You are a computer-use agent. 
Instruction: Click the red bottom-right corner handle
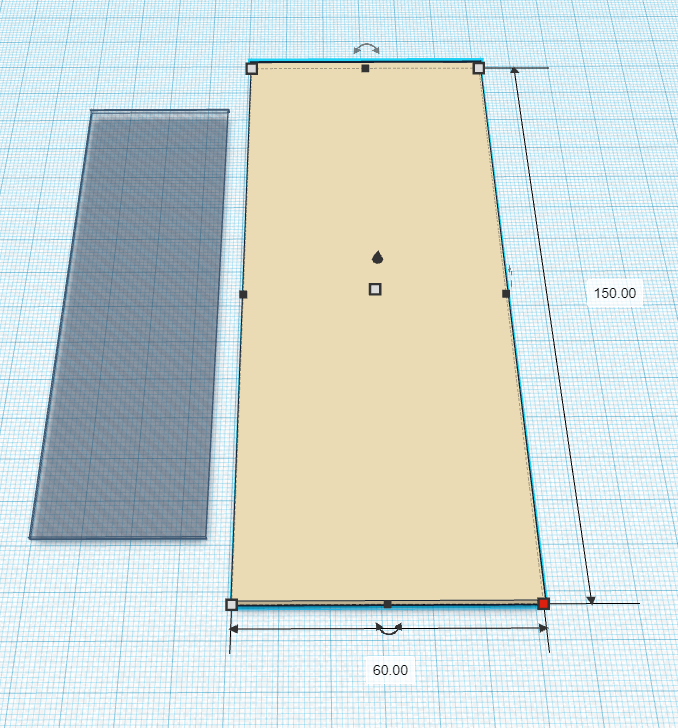coord(543,604)
